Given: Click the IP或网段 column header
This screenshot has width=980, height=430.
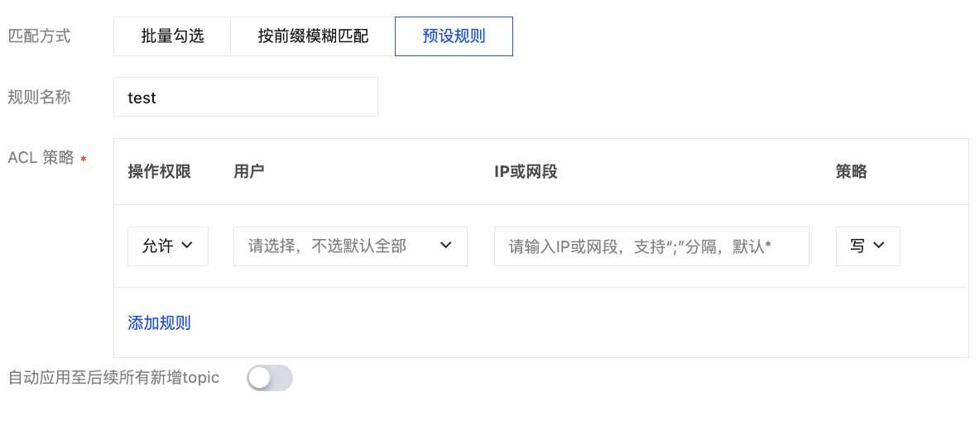Looking at the screenshot, I should pyautogui.click(x=526, y=172).
